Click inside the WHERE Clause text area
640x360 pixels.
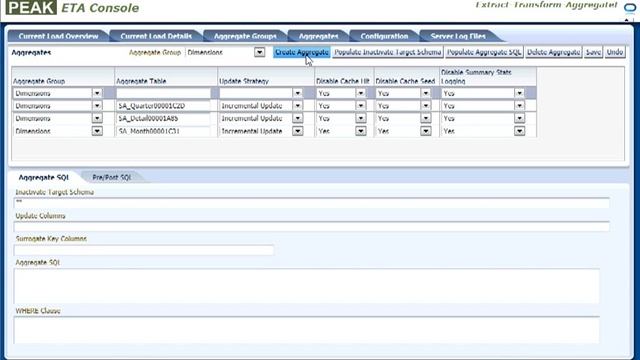(x=307, y=330)
